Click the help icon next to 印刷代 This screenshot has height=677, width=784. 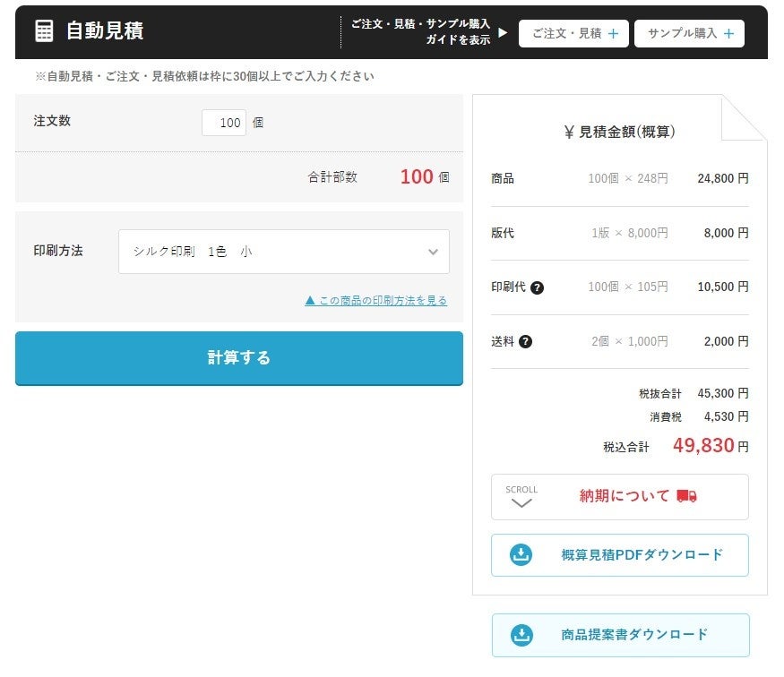(537, 287)
